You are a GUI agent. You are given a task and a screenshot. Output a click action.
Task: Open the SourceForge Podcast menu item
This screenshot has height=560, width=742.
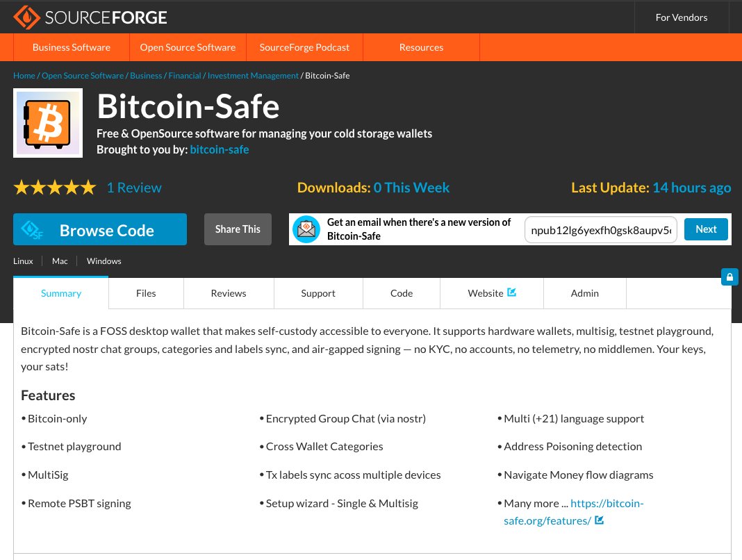click(305, 47)
